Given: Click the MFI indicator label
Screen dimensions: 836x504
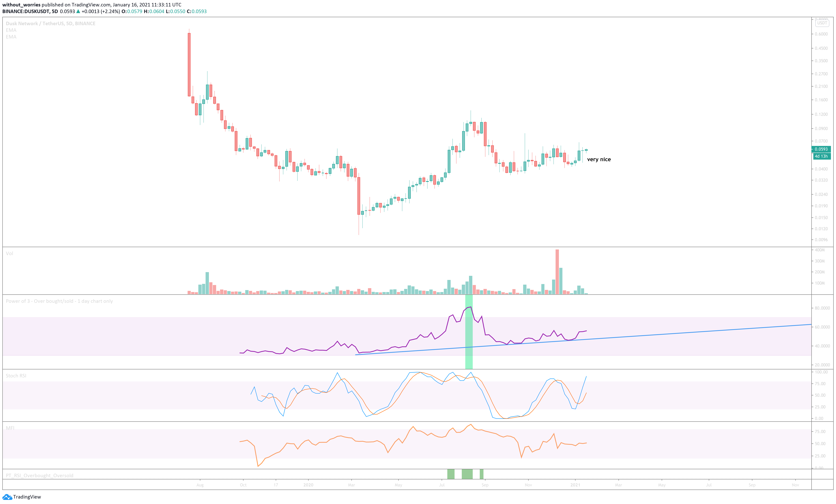Looking at the screenshot, I should pyautogui.click(x=10, y=428).
